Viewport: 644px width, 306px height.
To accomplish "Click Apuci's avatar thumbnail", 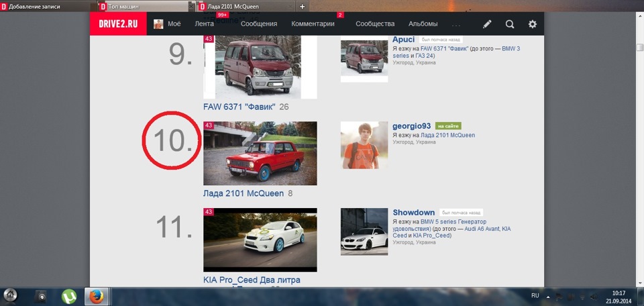I will coord(364,59).
